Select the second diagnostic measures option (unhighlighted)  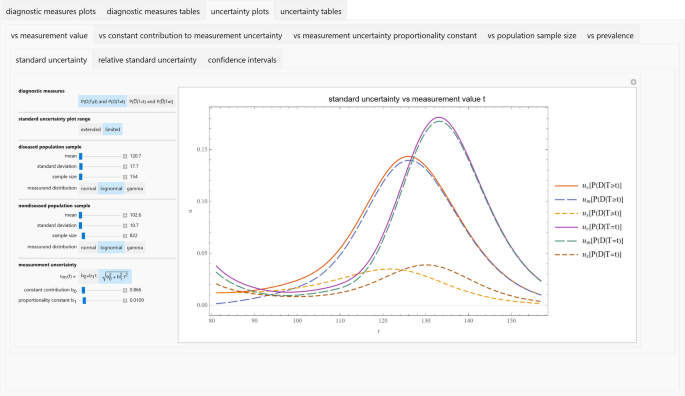151,101
